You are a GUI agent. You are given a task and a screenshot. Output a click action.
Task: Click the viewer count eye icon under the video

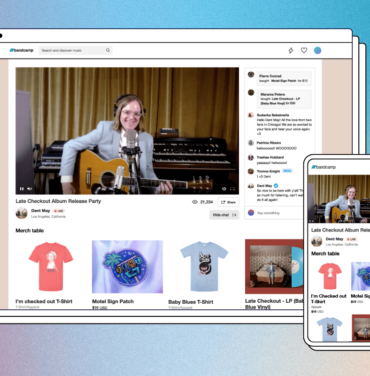coord(195,202)
